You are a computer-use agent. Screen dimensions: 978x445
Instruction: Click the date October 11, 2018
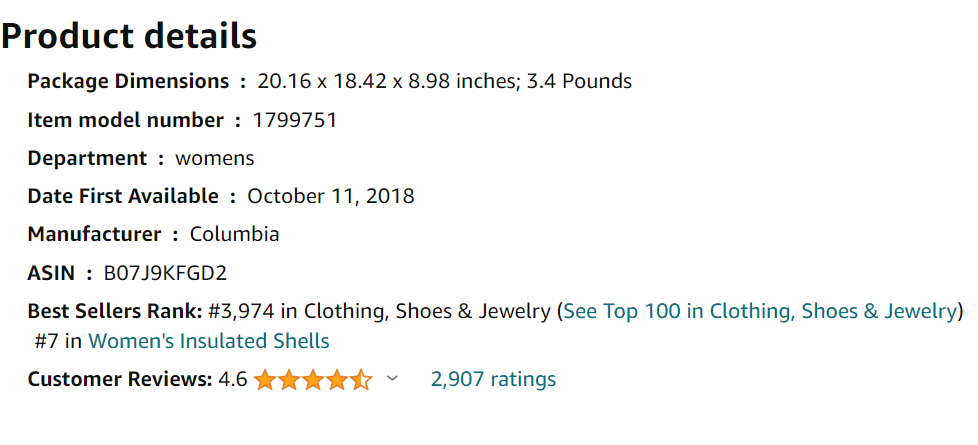pyautogui.click(x=331, y=197)
